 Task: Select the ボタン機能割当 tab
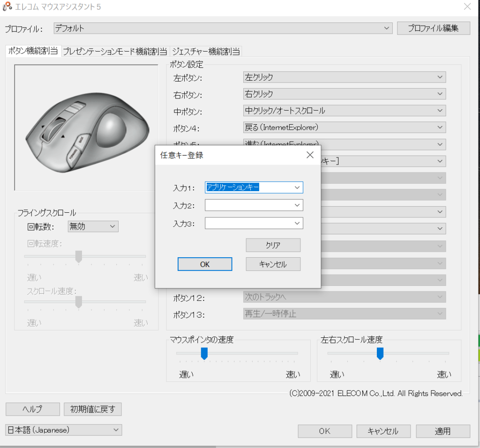coord(33,52)
